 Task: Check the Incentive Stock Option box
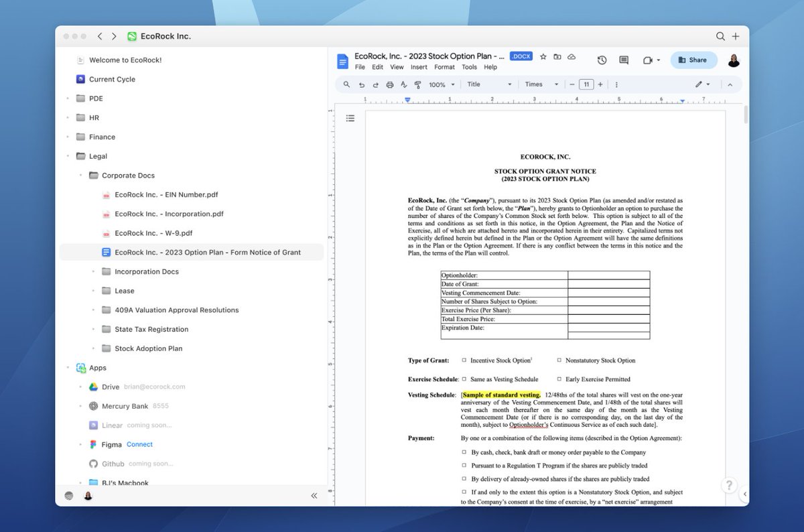click(x=464, y=360)
